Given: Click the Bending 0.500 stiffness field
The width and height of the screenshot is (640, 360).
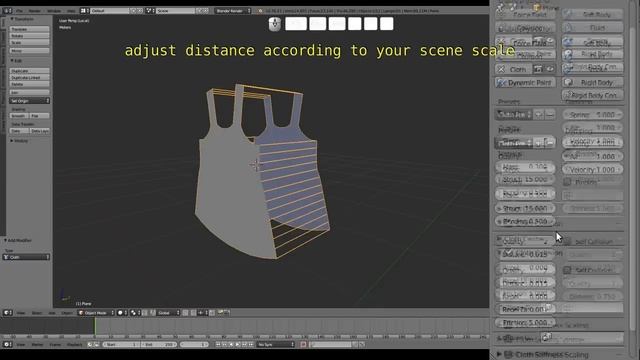Looking at the screenshot, I should [525, 221].
